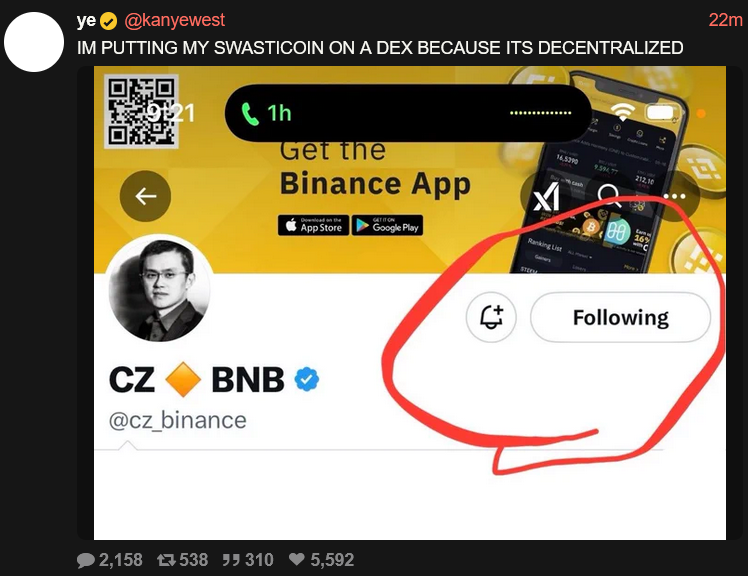The image size is (748, 576).
Task: Click the blue verified badge beside BNB
Action: click(307, 379)
